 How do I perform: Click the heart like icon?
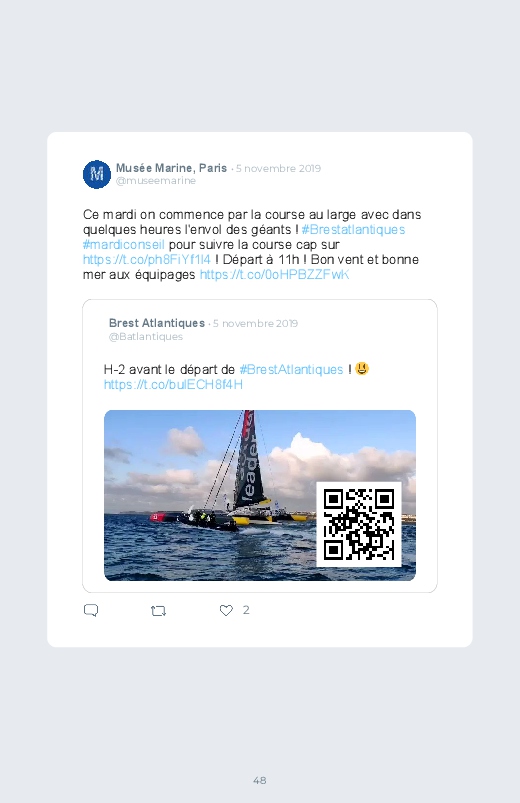(226, 610)
